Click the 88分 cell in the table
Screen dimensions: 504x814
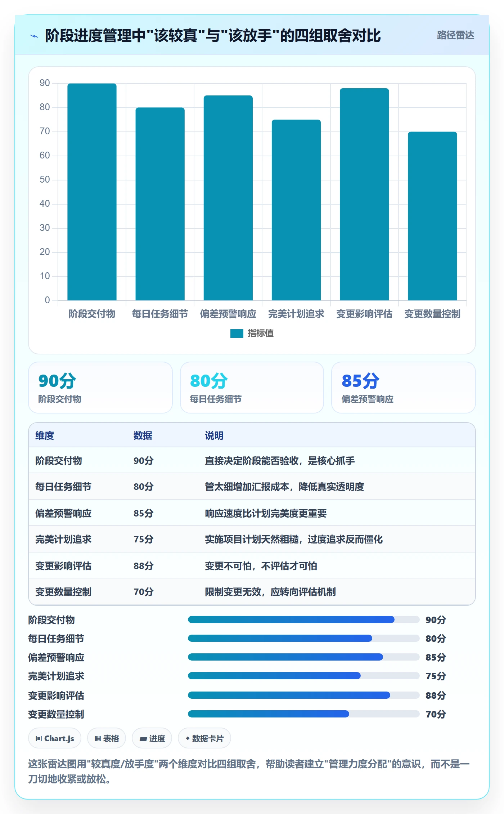point(144,566)
